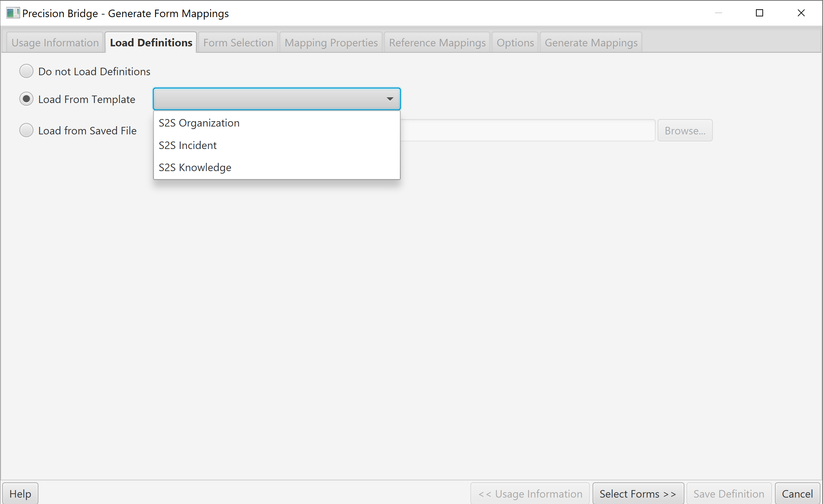Image resolution: width=823 pixels, height=504 pixels.
Task: Switch to the Mapping Properties tab
Action: pos(331,42)
